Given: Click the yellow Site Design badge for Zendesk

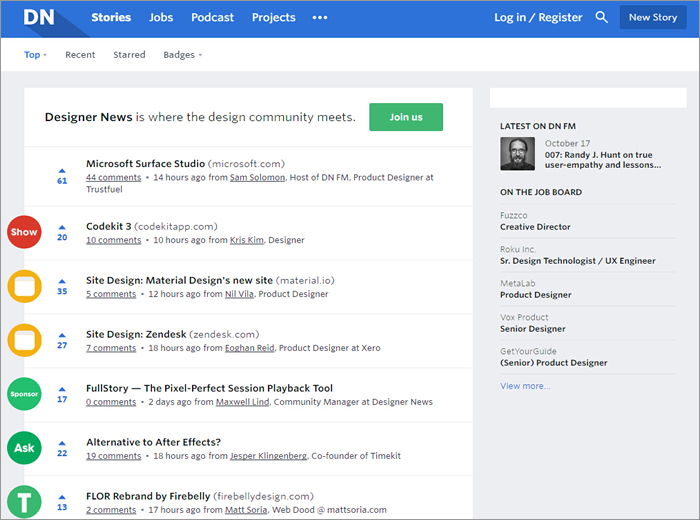Looking at the screenshot, I should tap(25, 340).
